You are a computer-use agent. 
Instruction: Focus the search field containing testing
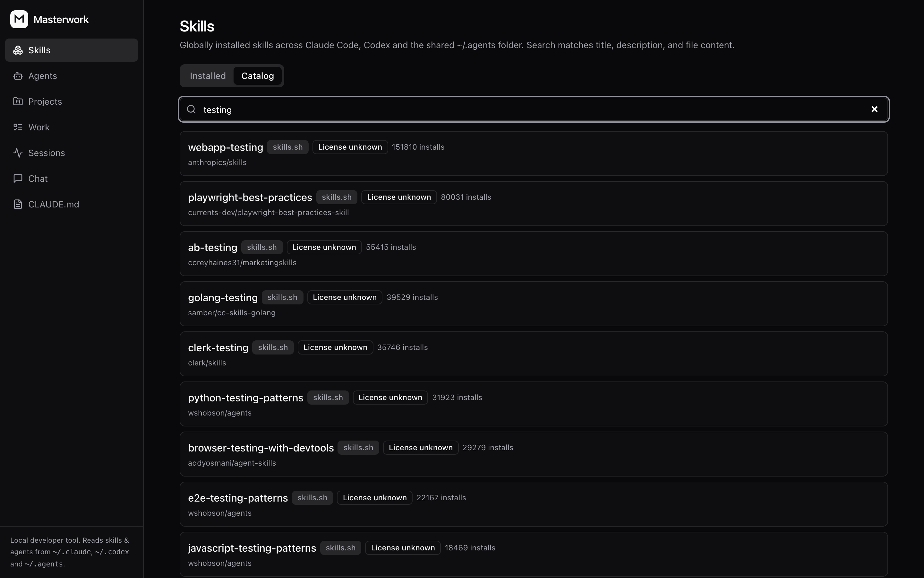(534, 109)
